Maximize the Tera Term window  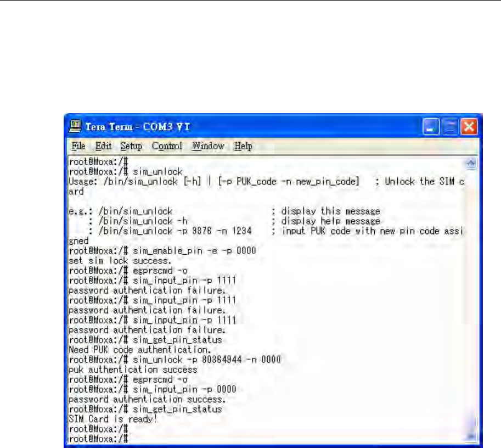pos(450,127)
